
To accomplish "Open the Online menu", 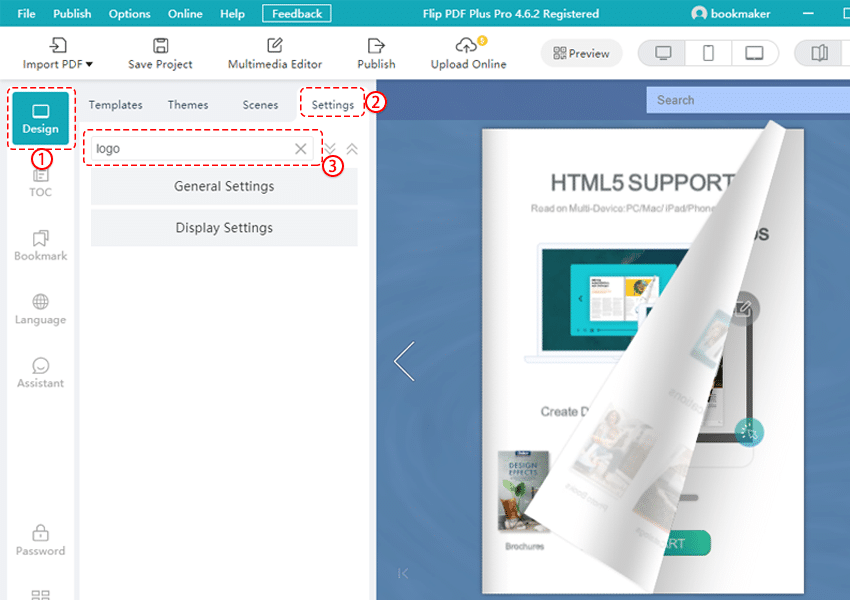I will 185,14.
